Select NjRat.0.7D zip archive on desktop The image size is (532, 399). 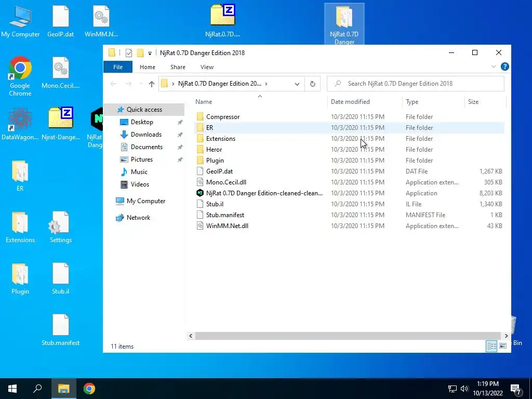tap(222, 21)
